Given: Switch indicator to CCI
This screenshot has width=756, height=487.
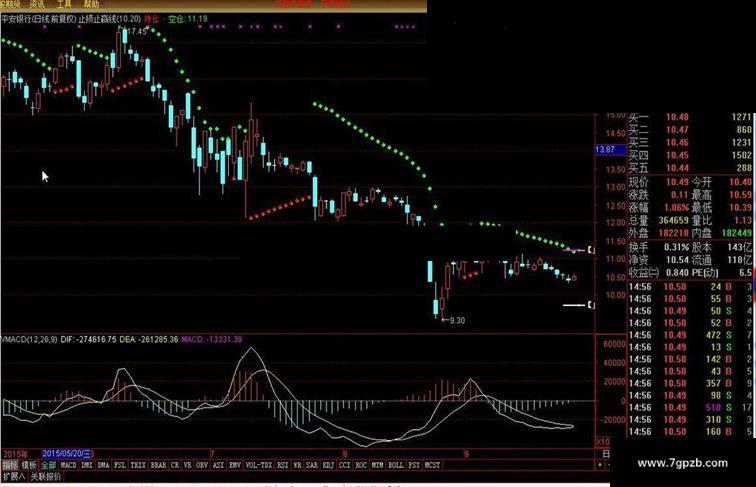Looking at the screenshot, I should (345, 465).
